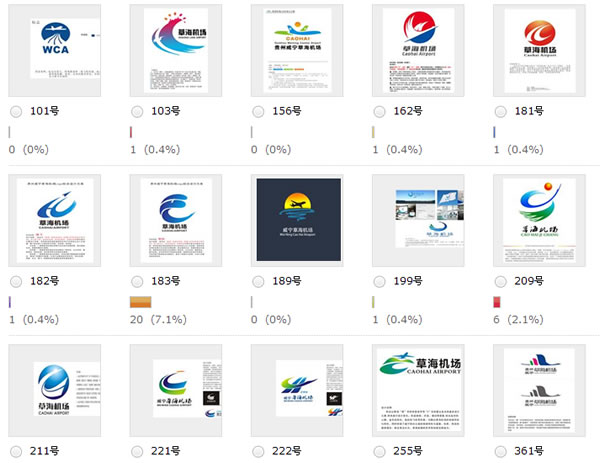The width and height of the screenshot is (600, 463).
Task: Open the 209号 green swoosh logo thumbnail
Action: pos(540,221)
